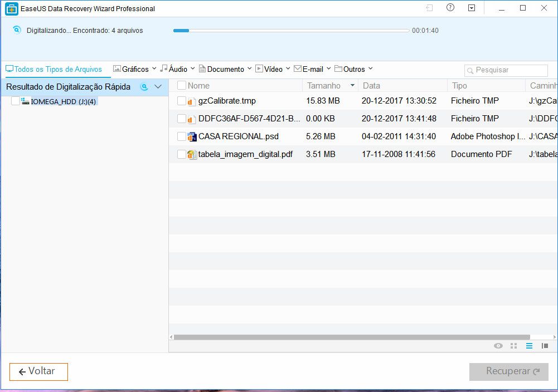Select the Todos os Tipos de Arquivos tab
Image resolution: width=558 pixels, height=392 pixels.
(54, 69)
